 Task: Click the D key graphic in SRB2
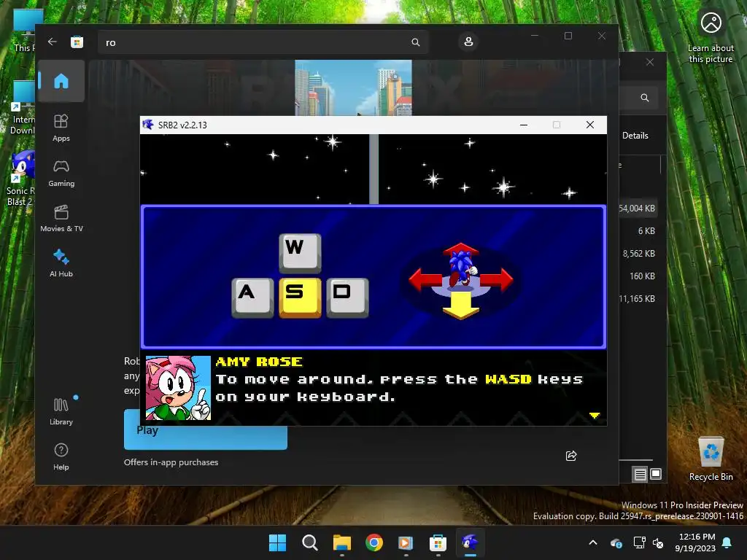tap(347, 297)
